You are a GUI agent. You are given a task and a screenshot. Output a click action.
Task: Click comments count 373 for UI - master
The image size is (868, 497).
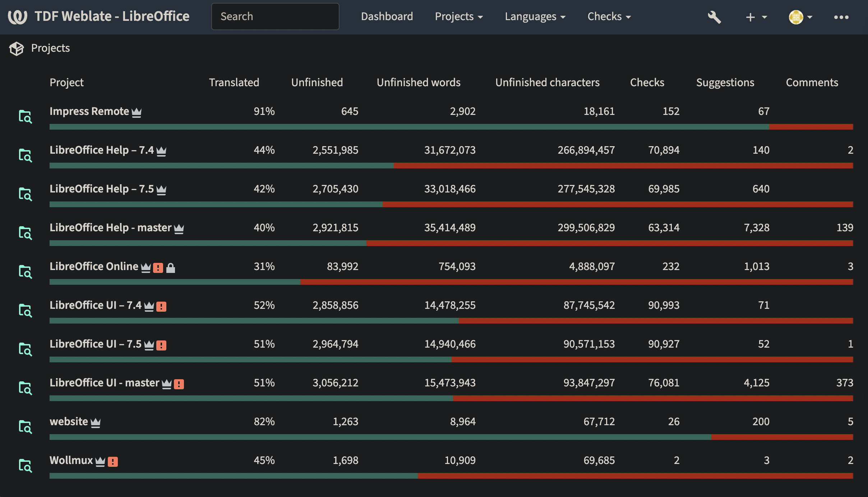pyautogui.click(x=845, y=383)
